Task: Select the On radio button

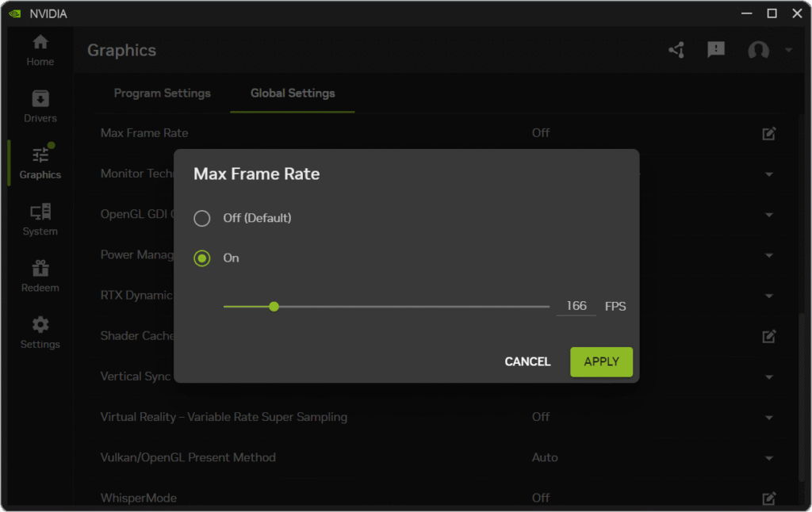Action: pos(202,258)
